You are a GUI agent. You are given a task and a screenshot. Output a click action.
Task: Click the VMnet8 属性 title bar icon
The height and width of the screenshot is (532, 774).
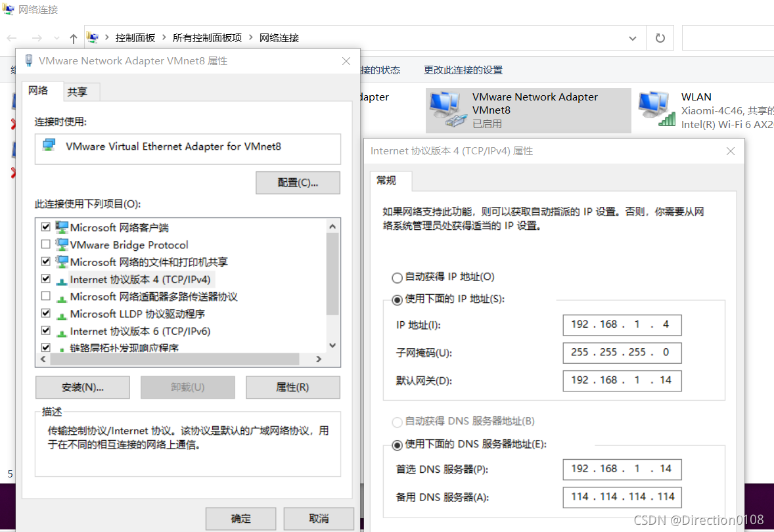pyautogui.click(x=29, y=60)
